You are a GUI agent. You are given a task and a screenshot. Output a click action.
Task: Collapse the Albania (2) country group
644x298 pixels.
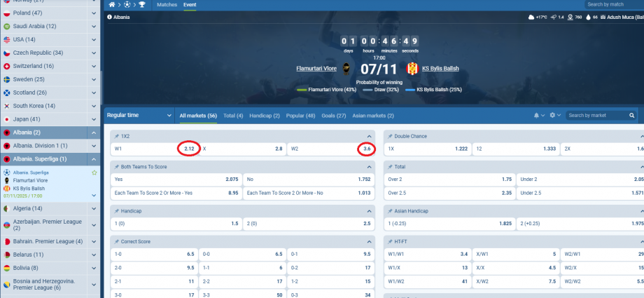pyautogui.click(x=94, y=133)
